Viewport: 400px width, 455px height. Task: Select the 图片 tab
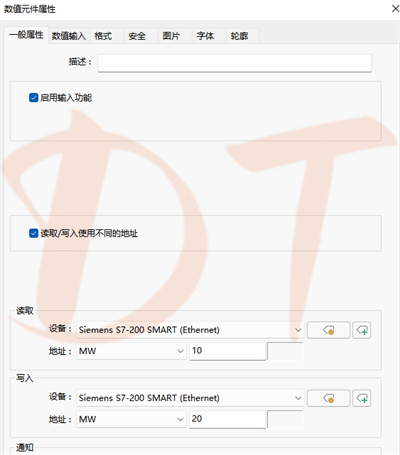[175, 36]
